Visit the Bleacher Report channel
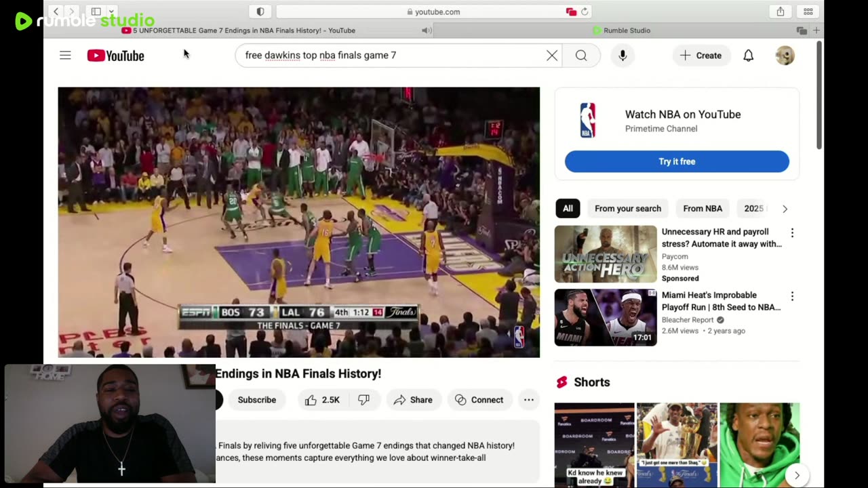Screen dimensions: 868x488 click(688, 320)
